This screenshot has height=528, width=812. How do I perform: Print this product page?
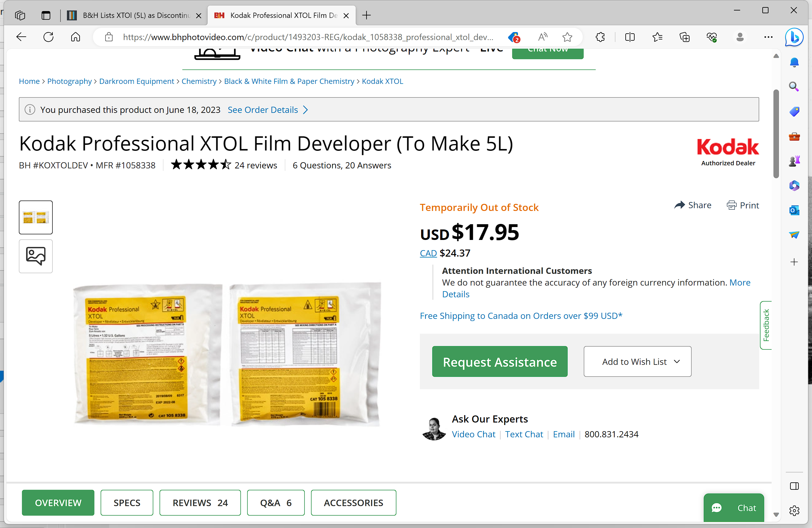(x=743, y=205)
